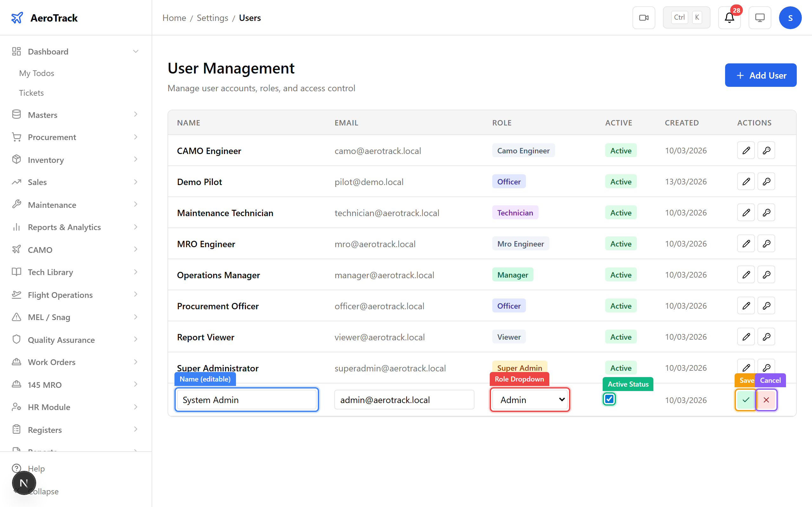Open the Admin role dropdown
This screenshot has width=812, height=507.
point(529,400)
